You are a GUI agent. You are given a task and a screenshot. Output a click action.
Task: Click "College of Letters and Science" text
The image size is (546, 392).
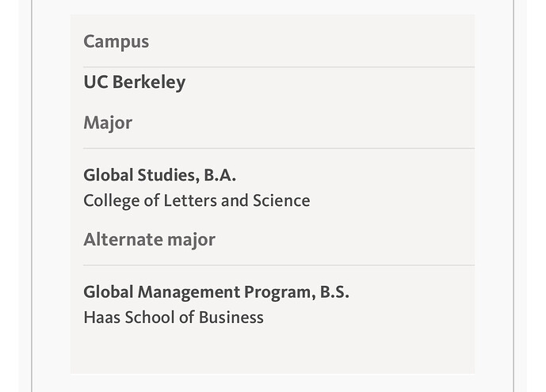(197, 200)
